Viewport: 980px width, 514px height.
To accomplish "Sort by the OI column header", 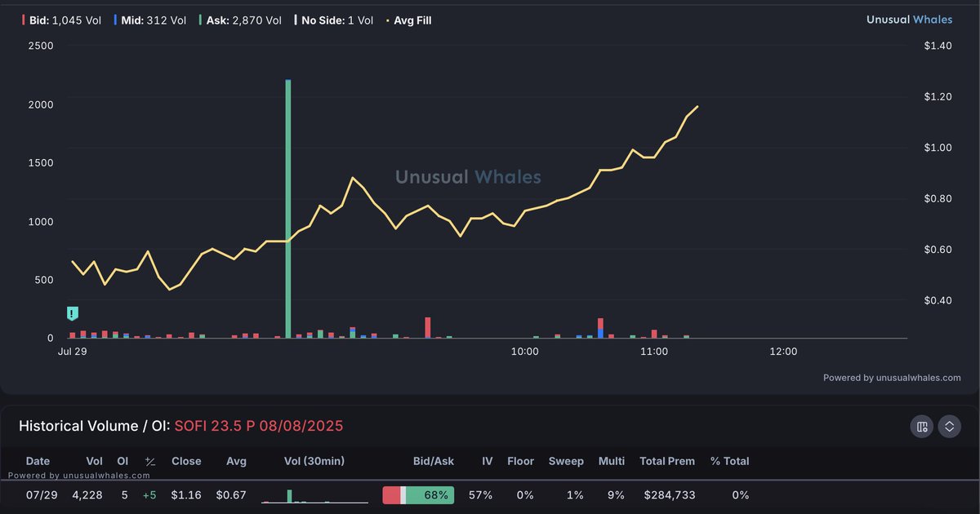I will click(x=122, y=461).
